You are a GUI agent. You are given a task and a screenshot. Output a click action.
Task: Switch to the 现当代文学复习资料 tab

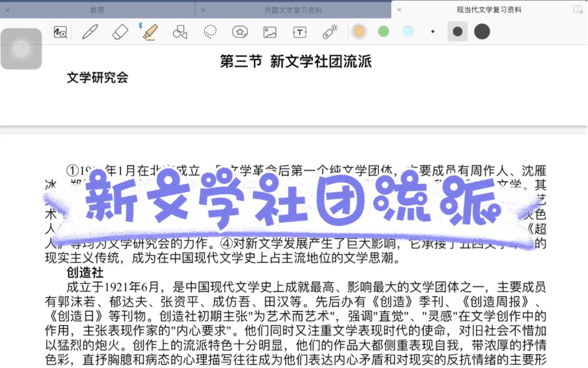(489, 10)
